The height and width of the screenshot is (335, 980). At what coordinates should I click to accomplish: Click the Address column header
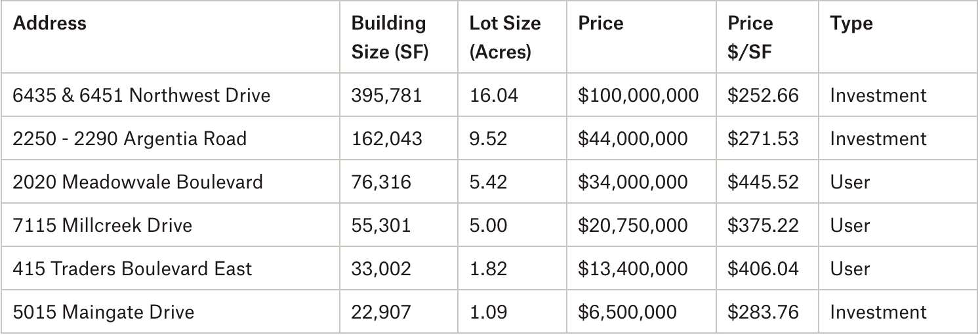click(50, 24)
